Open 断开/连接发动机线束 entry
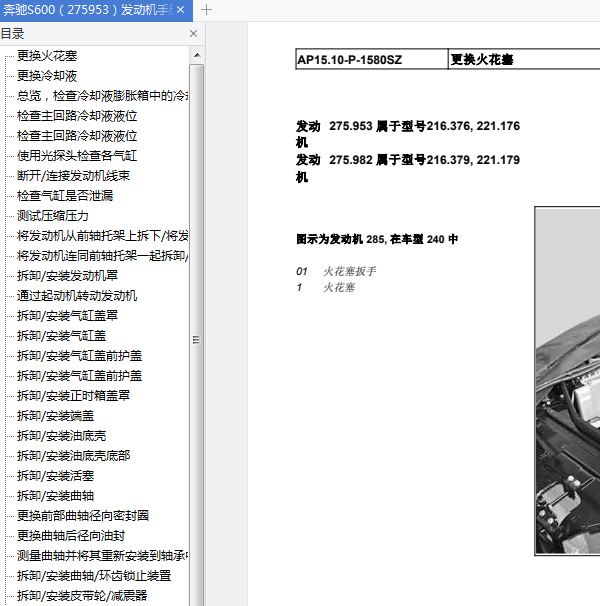 pyautogui.click(x=73, y=176)
